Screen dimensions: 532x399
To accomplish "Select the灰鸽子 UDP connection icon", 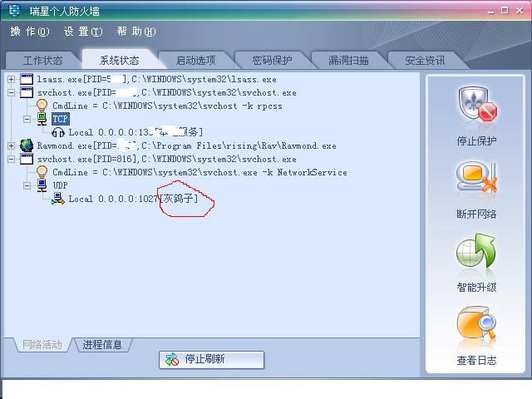I will click(x=58, y=199).
